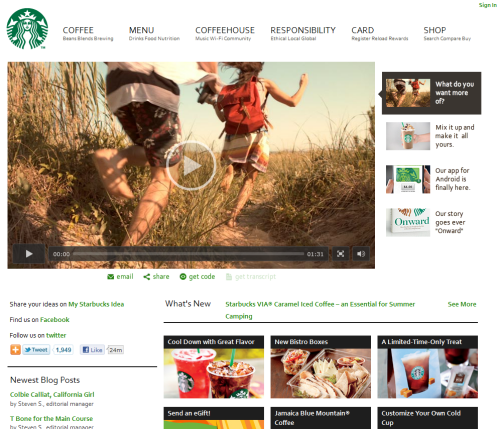Screen dimensions: 500x429
Task: Open 'Cool Down with Great Flavor' image
Action: point(214,373)
